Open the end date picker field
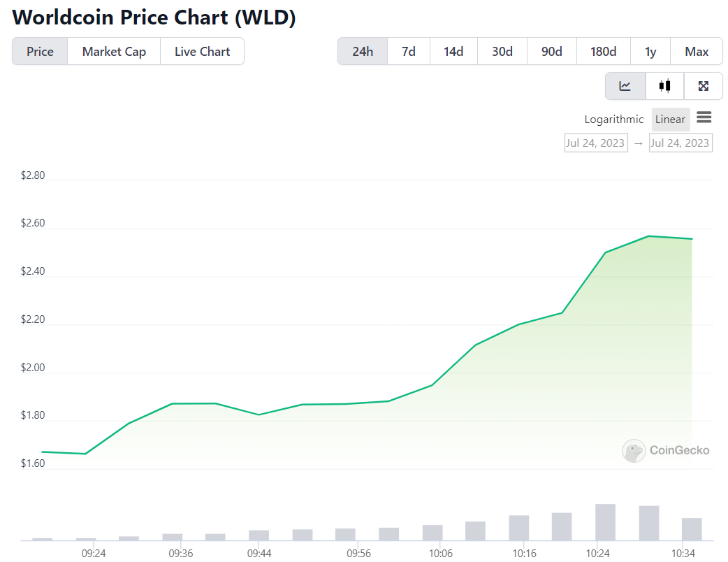728x562 pixels. (x=680, y=142)
